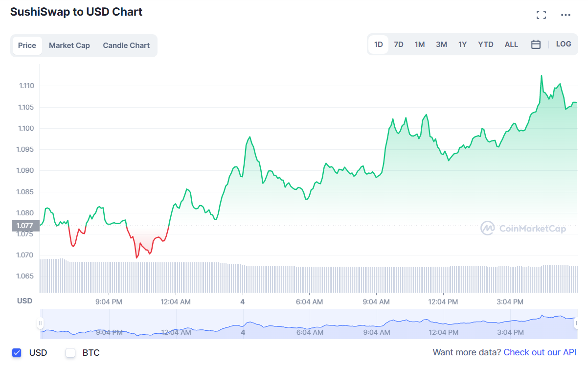Open the calendar date range picker
The width and height of the screenshot is (588, 369).
(536, 45)
